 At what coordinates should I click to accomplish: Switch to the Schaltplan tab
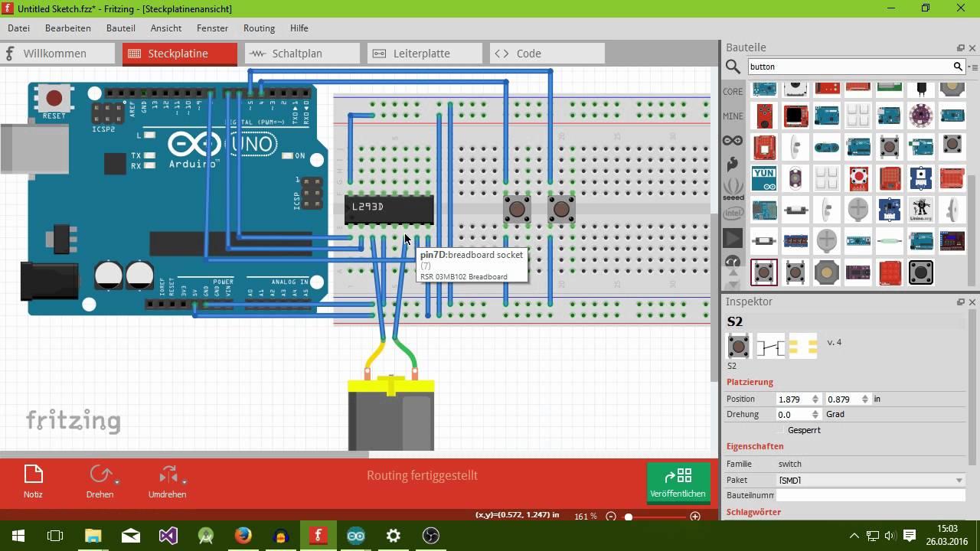coord(302,54)
